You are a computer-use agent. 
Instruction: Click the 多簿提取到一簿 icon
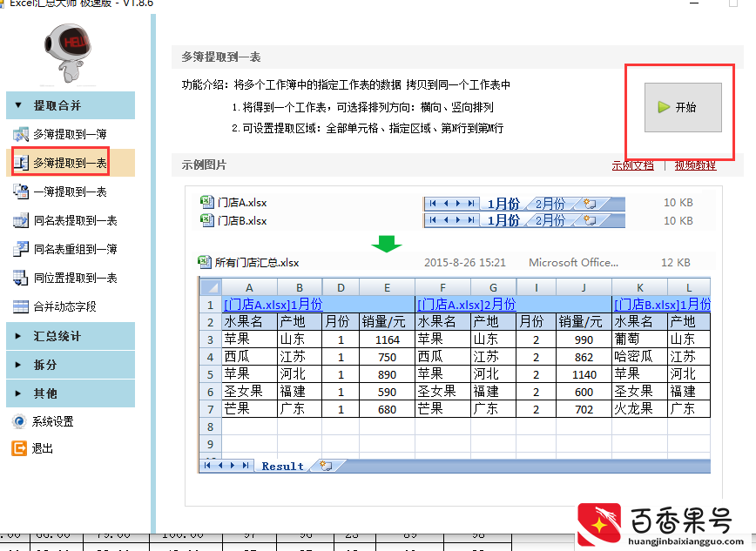pyautogui.click(x=21, y=135)
